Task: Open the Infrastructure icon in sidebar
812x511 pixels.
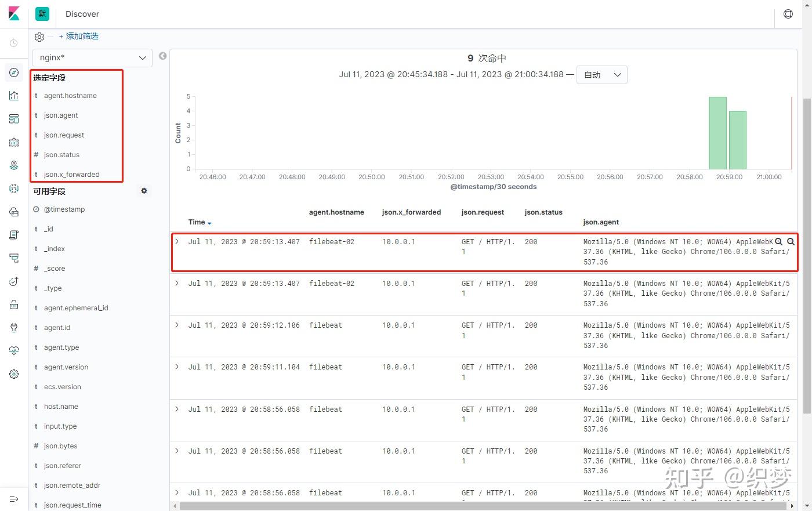Action: [x=14, y=212]
